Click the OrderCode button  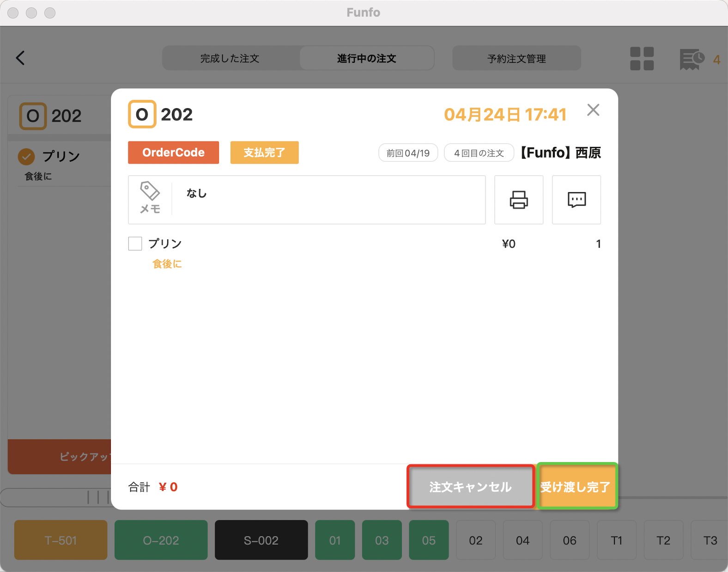pos(173,152)
